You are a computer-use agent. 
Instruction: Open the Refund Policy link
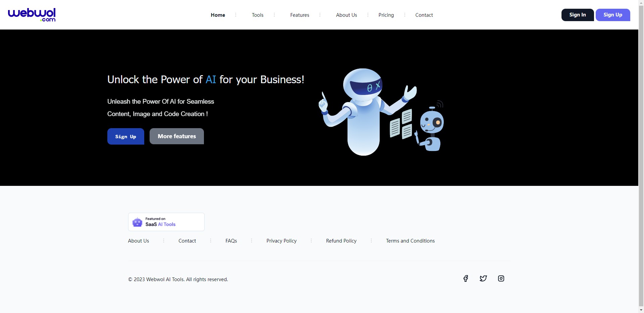click(341, 241)
